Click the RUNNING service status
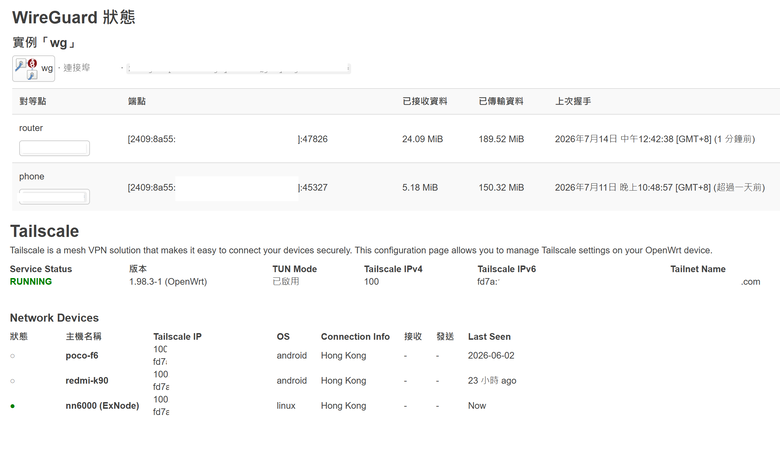This screenshot has height=453, width=780. coord(31,281)
